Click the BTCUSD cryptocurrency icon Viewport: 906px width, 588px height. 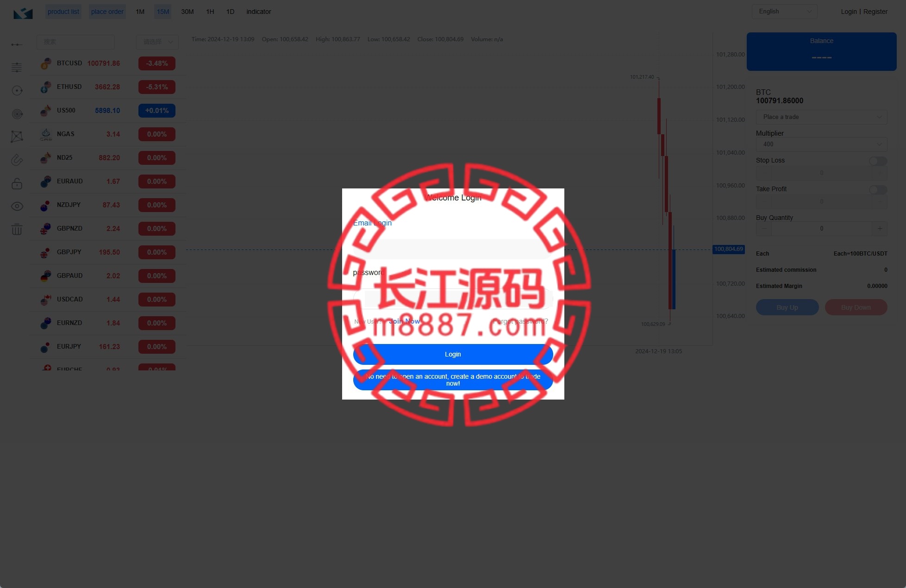(x=45, y=63)
